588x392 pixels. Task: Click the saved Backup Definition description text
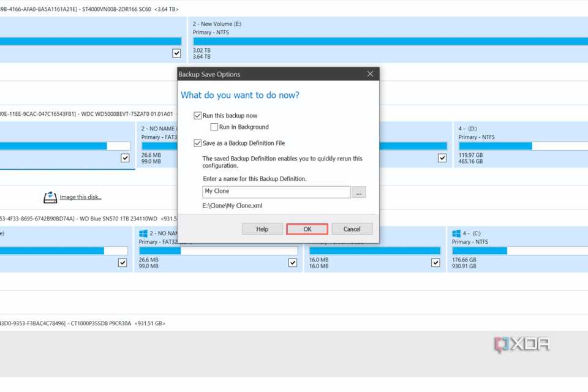coord(282,162)
